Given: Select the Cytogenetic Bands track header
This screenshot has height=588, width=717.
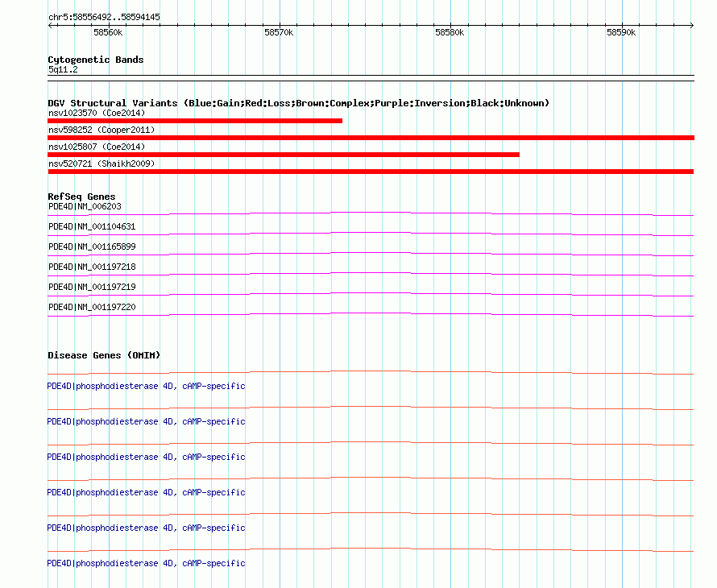Looking at the screenshot, I should [x=96, y=60].
